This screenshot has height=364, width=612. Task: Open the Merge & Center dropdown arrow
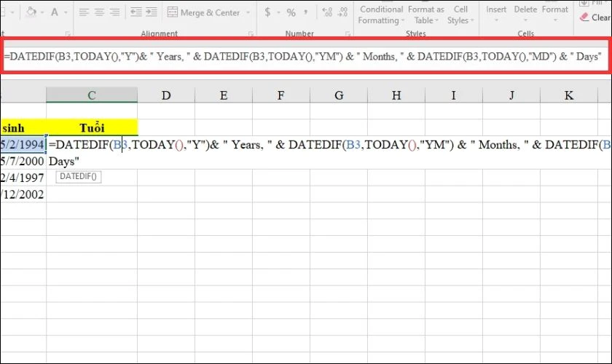[248, 12]
